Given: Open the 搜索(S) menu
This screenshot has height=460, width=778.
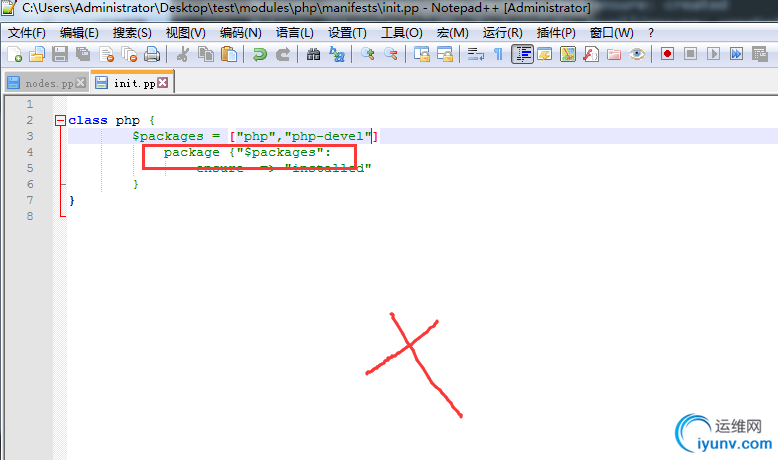Looking at the screenshot, I should (x=132, y=33).
